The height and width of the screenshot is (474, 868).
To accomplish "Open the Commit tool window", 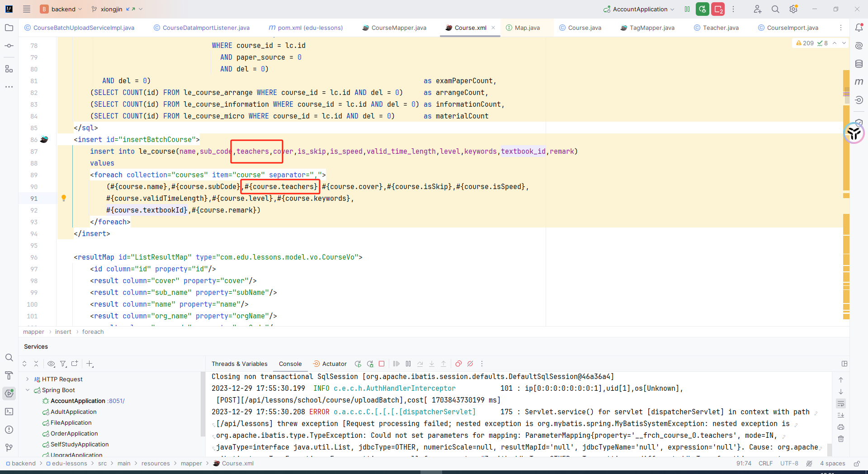I will click(9, 46).
